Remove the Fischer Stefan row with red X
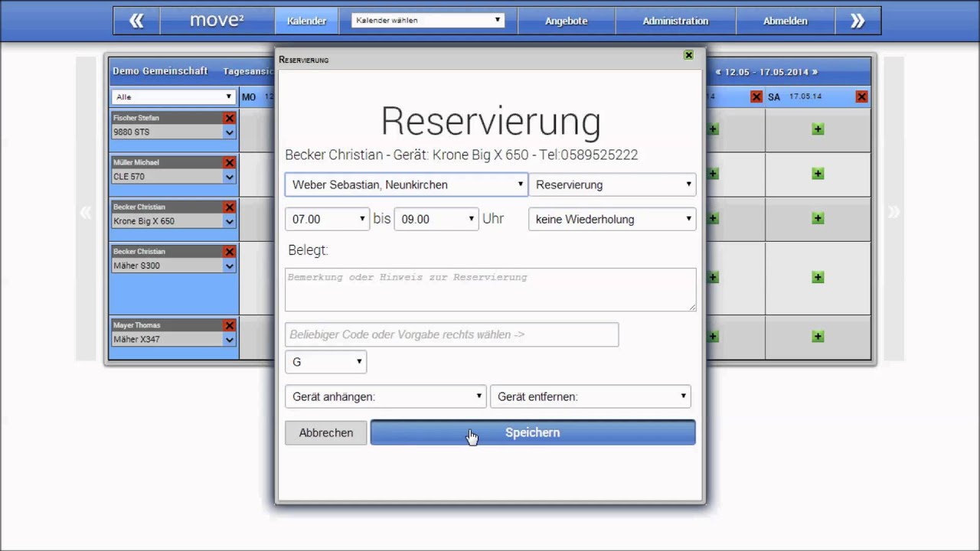 coord(229,118)
